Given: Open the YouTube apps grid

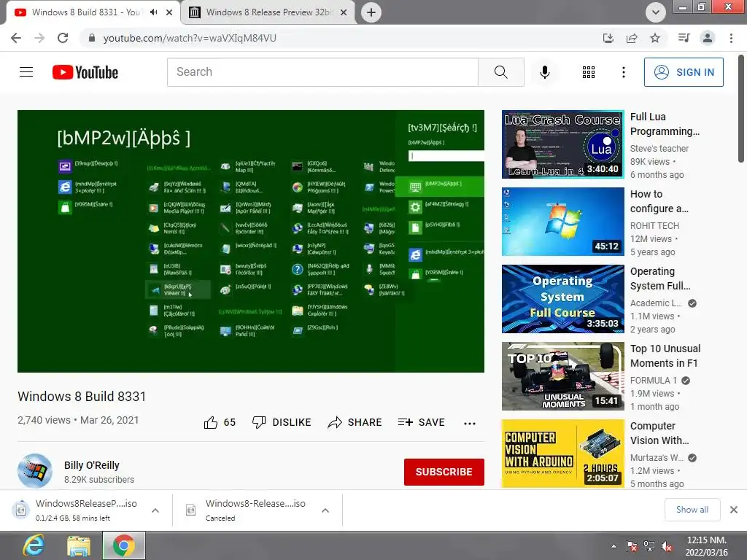Looking at the screenshot, I should pos(589,72).
